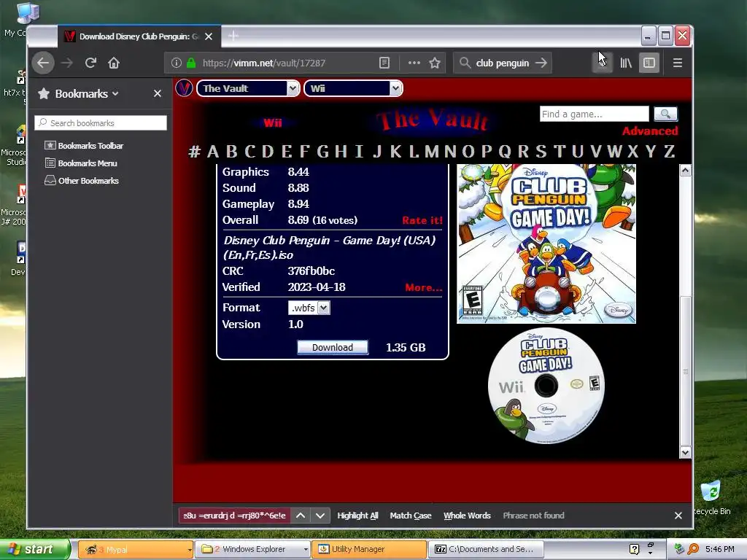Close the Bookmarks sidebar
The height and width of the screenshot is (560, 747).
coord(158,94)
